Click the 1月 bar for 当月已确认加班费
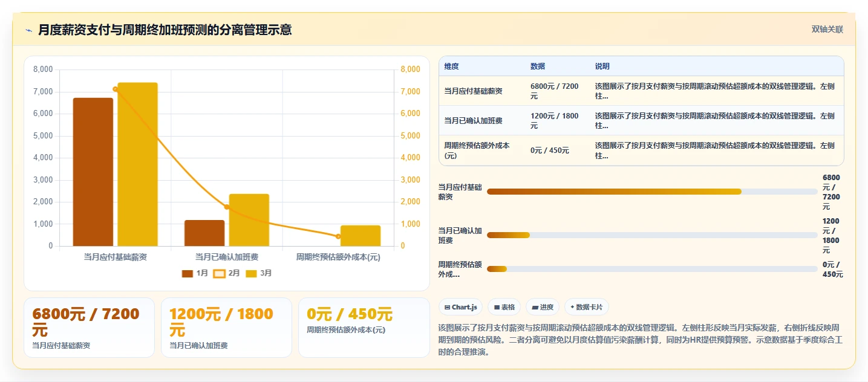 (x=204, y=233)
